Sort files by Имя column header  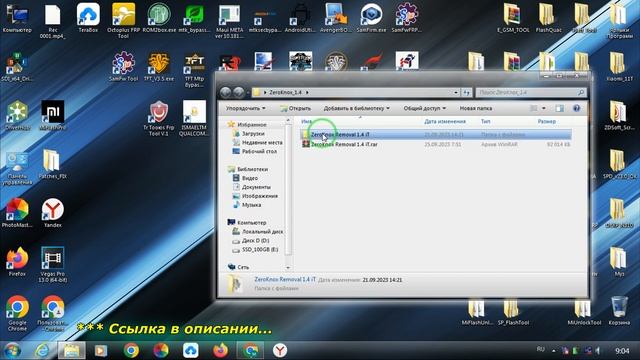307,121
